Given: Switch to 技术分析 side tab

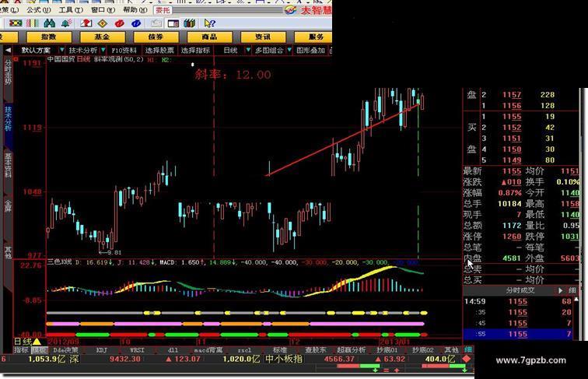Looking at the screenshot, I should point(8,118).
